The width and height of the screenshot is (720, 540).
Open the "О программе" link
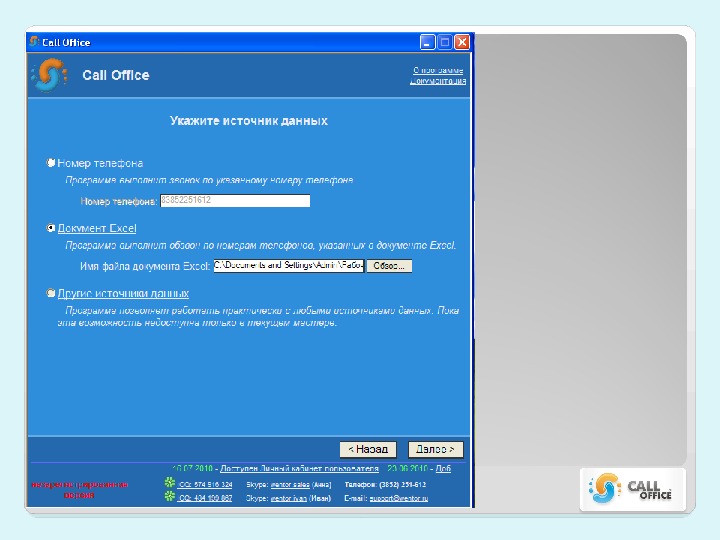point(438,70)
